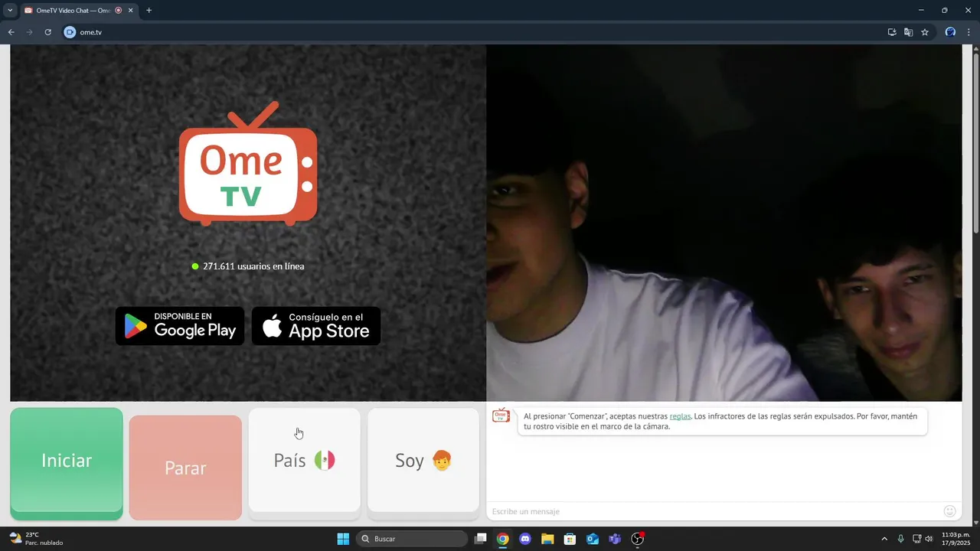This screenshot has width=980, height=551.
Task: Open Microsoft Store from the taskbar
Action: click(x=570, y=539)
